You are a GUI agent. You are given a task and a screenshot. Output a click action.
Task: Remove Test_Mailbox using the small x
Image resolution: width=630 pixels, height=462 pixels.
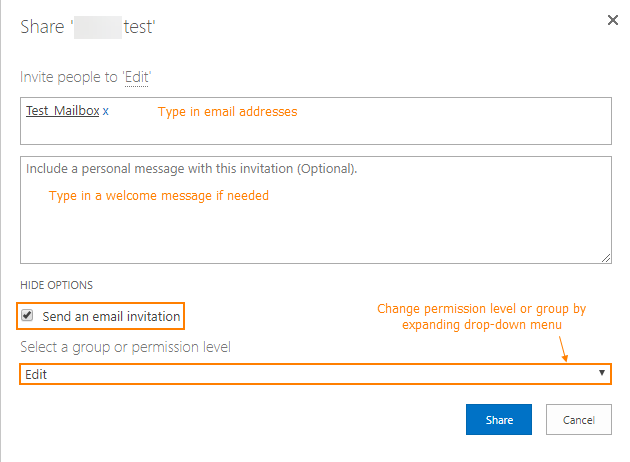(x=105, y=111)
